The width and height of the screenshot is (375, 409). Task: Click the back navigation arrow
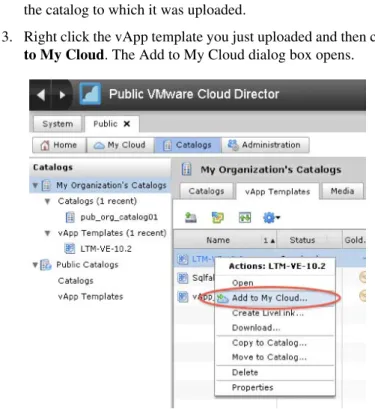click(x=41, y=95)
